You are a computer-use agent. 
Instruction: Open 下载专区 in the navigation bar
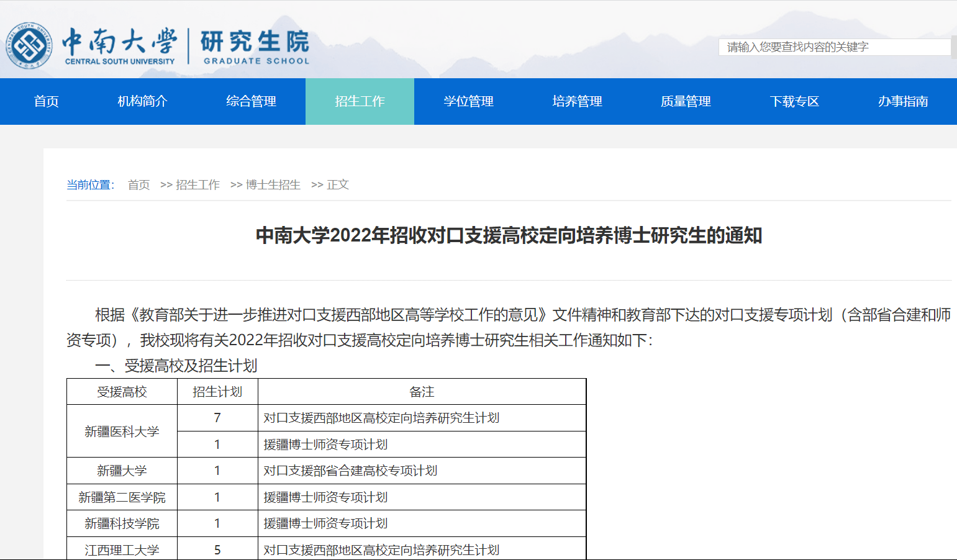[794, 101]
